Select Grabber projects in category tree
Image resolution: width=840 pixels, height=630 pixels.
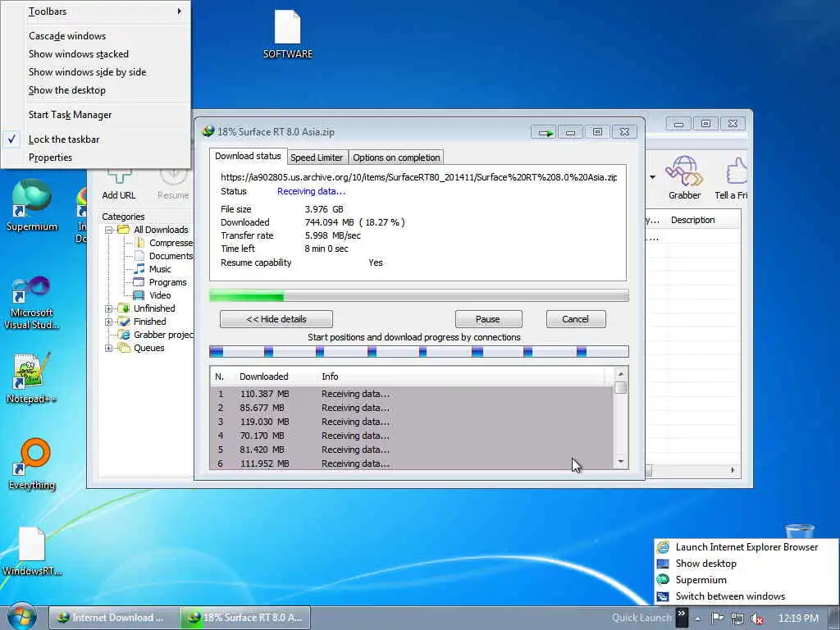coord(156,335)
